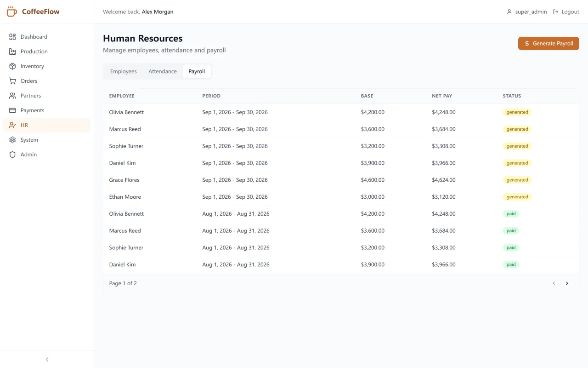
Task: Click the Admin shield icon
Action: pos(12,155)
